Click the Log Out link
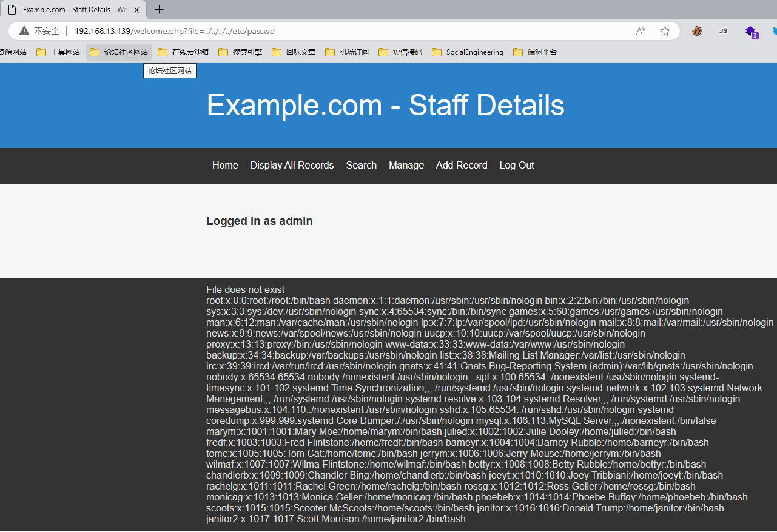Screen dimensions: 777x532 pyautogui.click(x=517, y=166)
